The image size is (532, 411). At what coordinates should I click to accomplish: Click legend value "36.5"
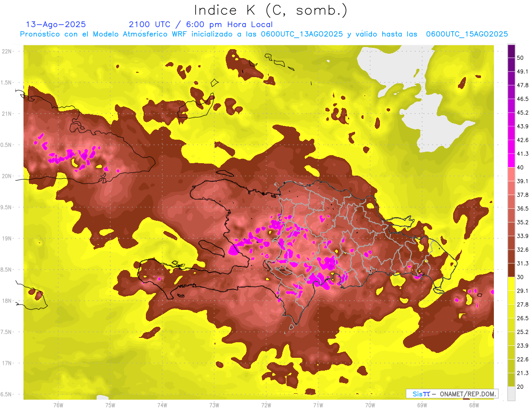[x=523, y=208]
